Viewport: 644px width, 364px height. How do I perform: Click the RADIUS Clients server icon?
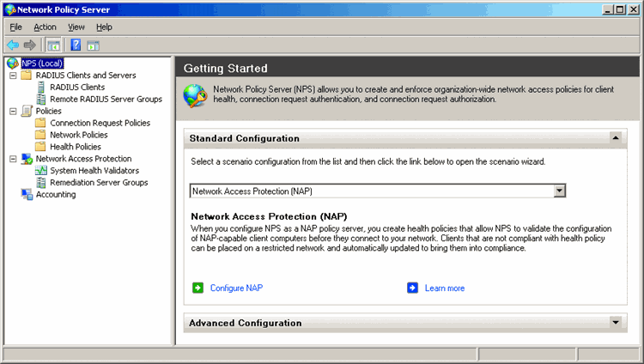click(40, 87)
